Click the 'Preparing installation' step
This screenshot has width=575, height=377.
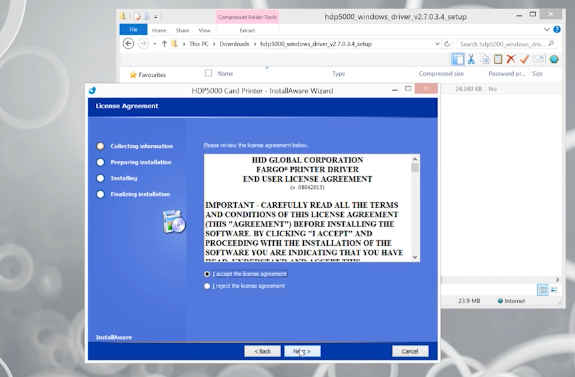click(141, 162)
